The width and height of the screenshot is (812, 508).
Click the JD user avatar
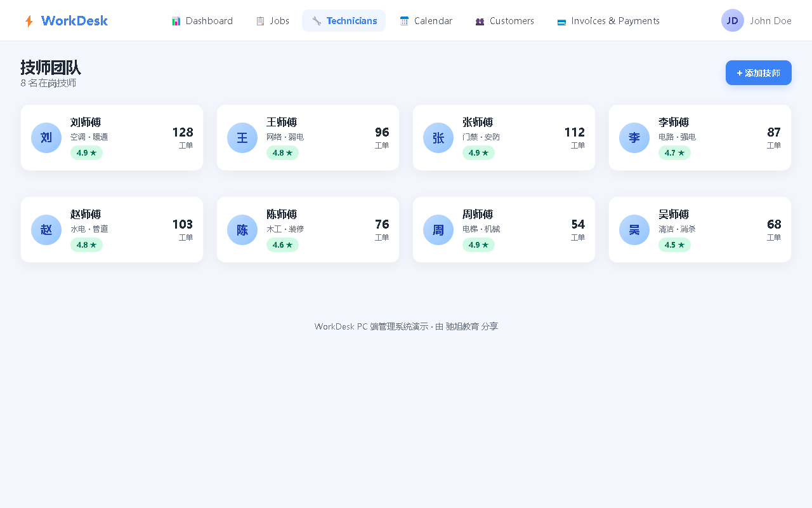click(x=733, y=20)
